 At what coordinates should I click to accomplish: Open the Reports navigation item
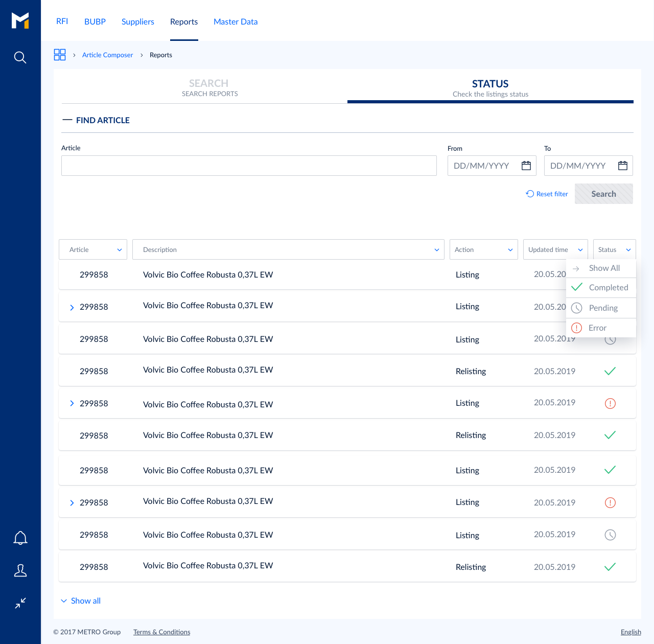point(184,21)
